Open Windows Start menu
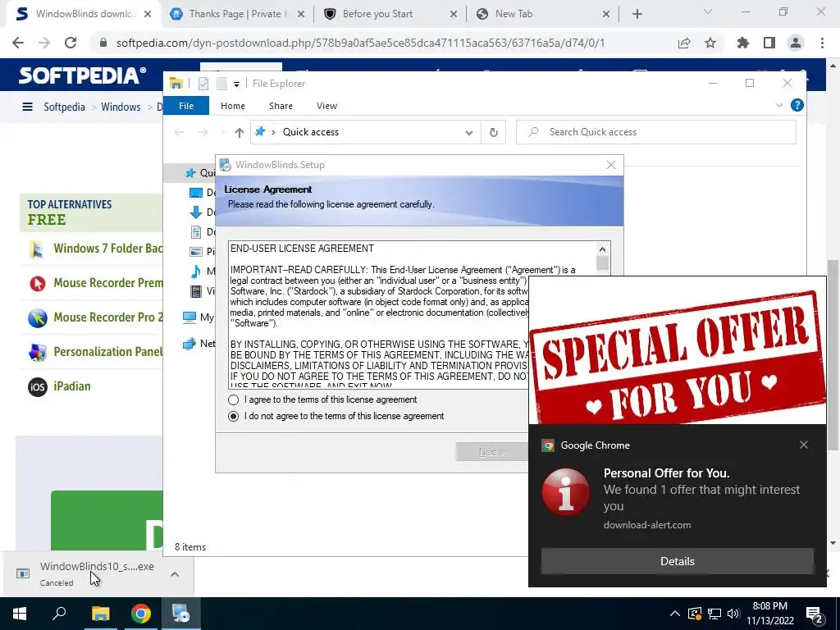Image resolution: width=840 pixels, height=630 pixels. point(20,614)
